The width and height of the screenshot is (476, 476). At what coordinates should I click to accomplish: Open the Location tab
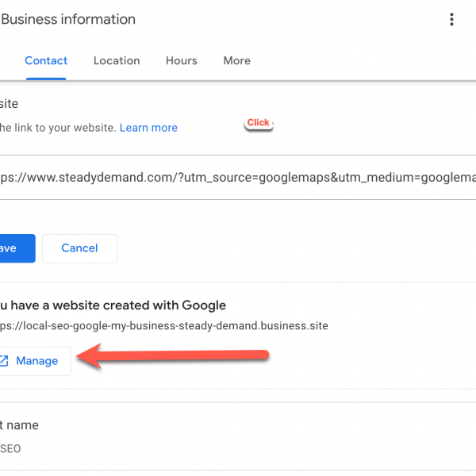pos(117,60)
